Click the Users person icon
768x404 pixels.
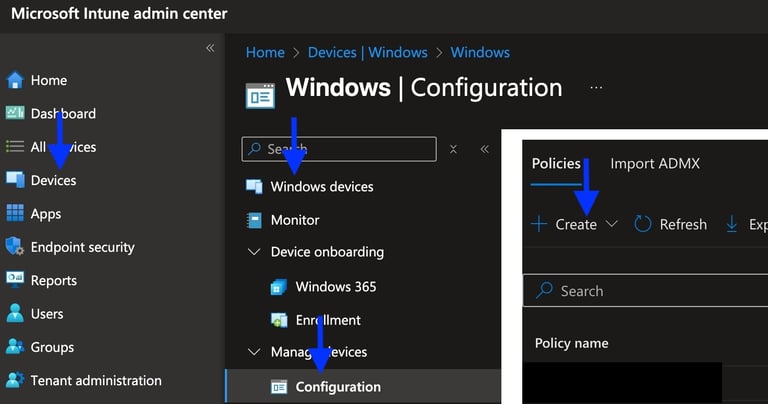tap(15, 313)
